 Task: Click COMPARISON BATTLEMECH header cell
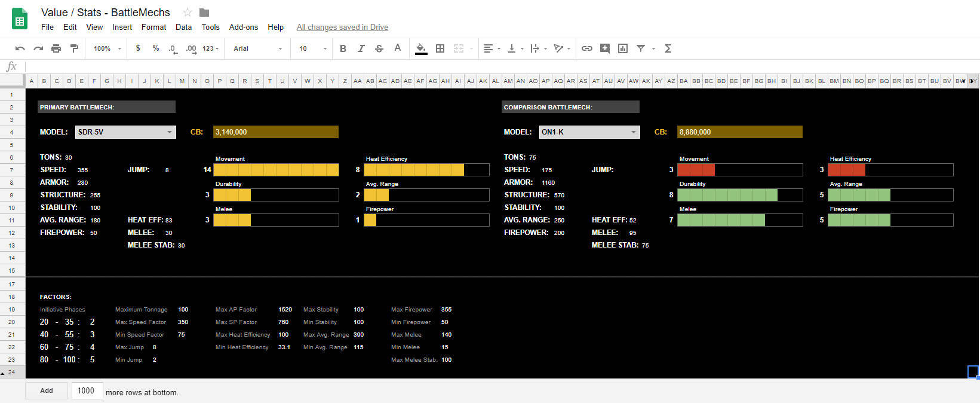tap(570, 107)
